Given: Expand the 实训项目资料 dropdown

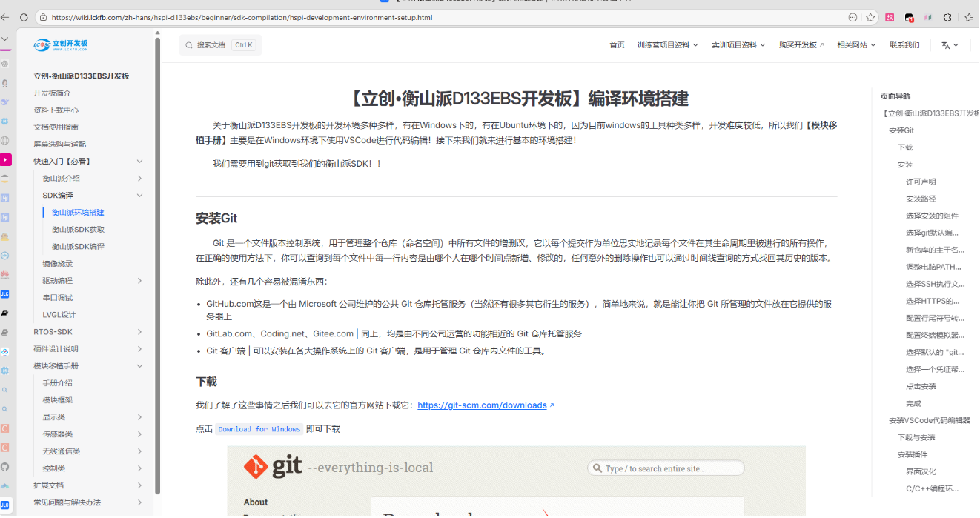Looking at the screenshot, I should (738, 45).
